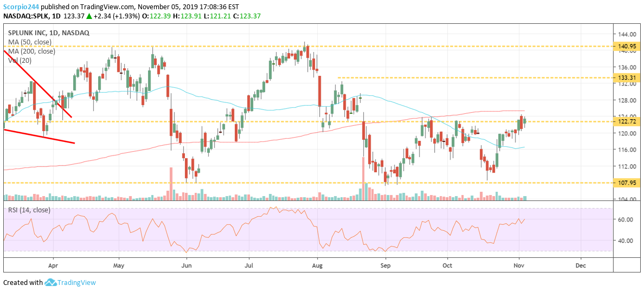Image resolution: width=644 pixels, height=292 pixels.
Task: Click the 140.95 price level label
Action: 626,47
